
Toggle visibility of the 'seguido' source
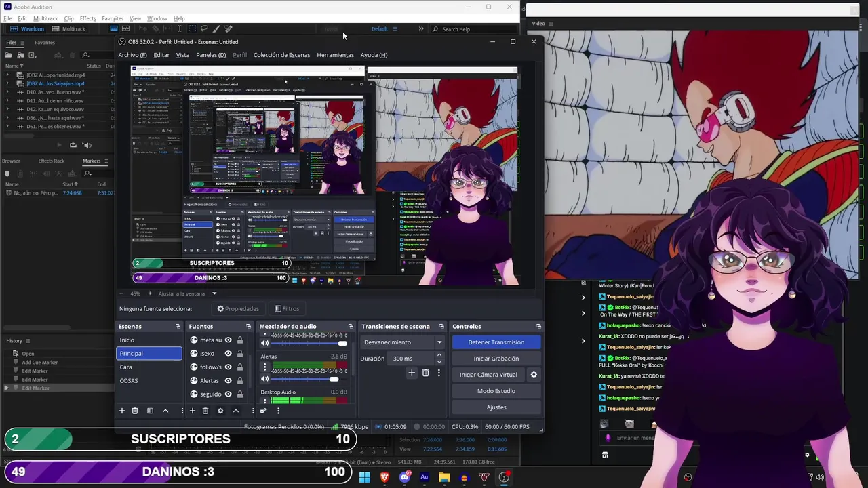[229, 394]
